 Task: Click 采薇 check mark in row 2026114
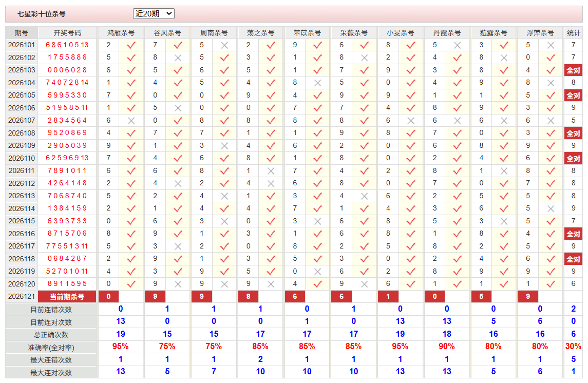pyautogui.click(x=364, y=208)
